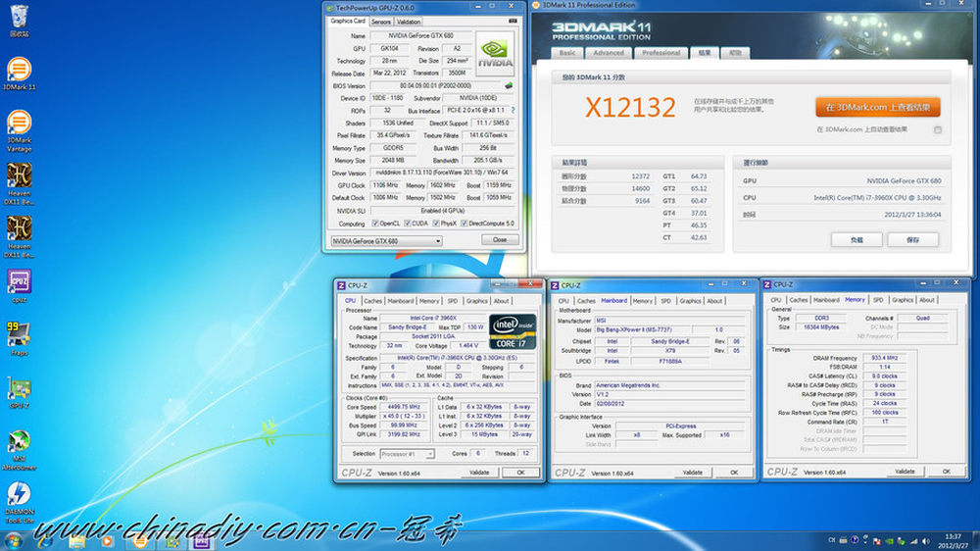
Task: Toggle the OpenCL checkbox in GPU-Z
Action: 375,224
